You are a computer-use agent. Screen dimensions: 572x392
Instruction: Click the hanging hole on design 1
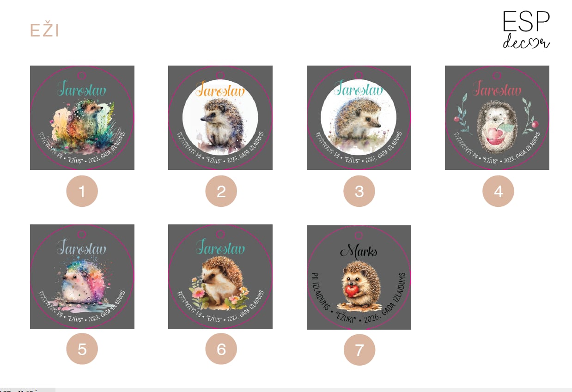coord(82,75)
